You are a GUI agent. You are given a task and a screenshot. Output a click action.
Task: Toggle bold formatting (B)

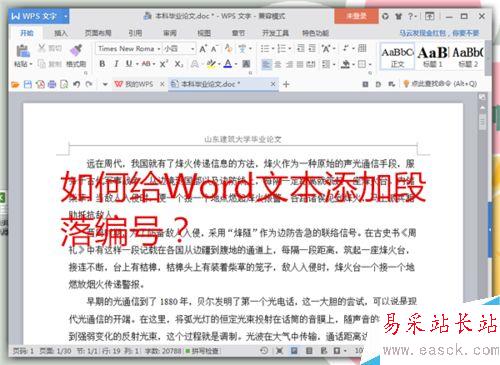pos(102,64)
